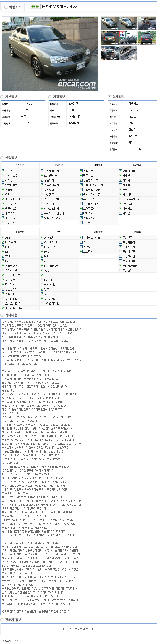Click the accident value 접촉사고
Image resolution: width=158 pixels, height=644 pixels.
tap(133, 104)
